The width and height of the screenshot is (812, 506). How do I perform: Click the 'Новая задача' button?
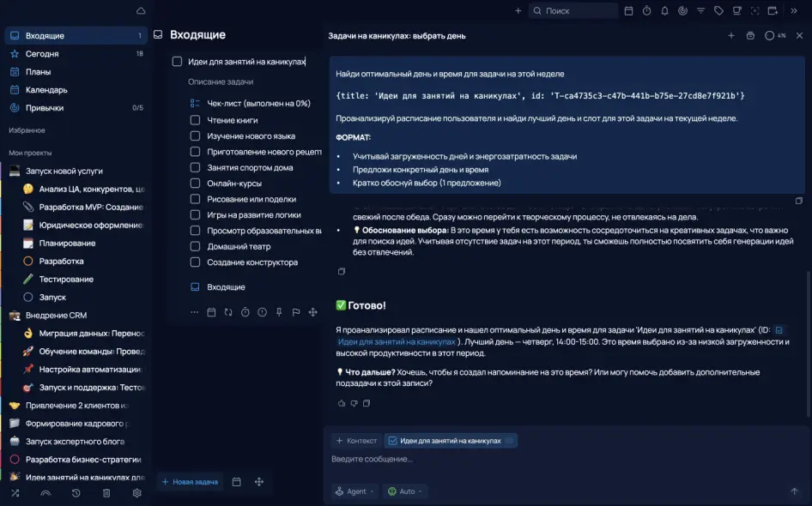pos(190,482)
